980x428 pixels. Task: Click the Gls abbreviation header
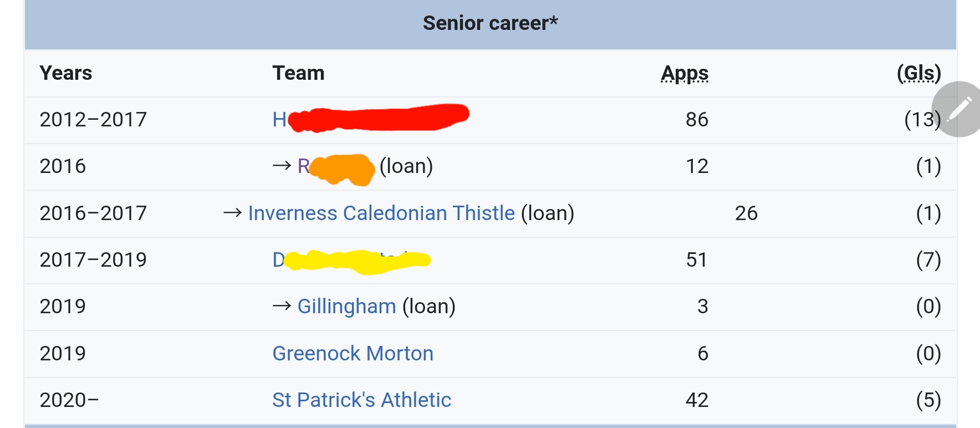(918, 73)
